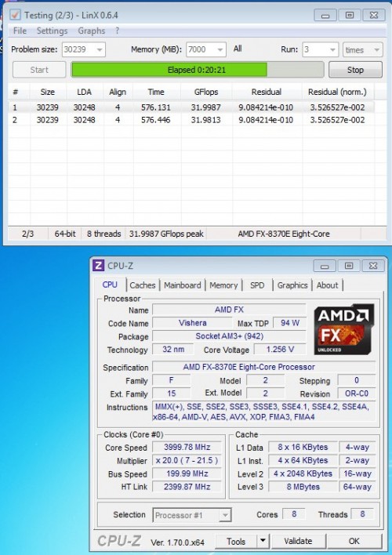392x555 pixels.
Task: Click the Residual (norm.) column header
Action: click(x=337, y=92)
